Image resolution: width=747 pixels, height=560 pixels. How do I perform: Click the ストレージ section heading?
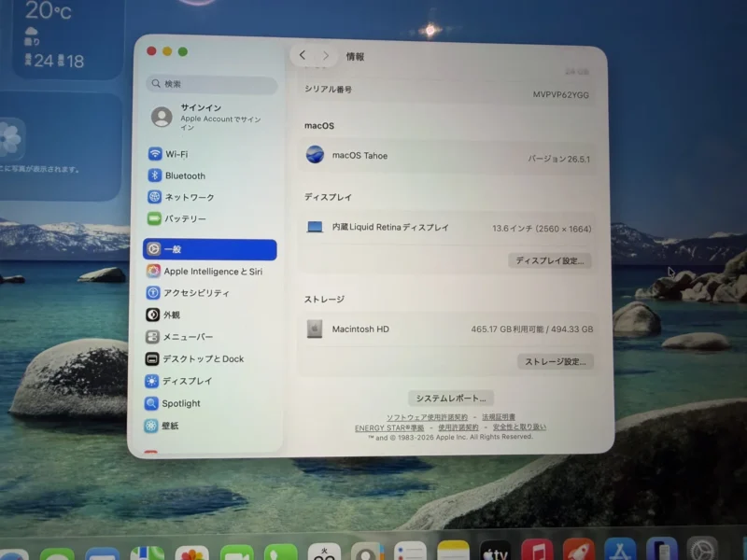pos(324,299)
